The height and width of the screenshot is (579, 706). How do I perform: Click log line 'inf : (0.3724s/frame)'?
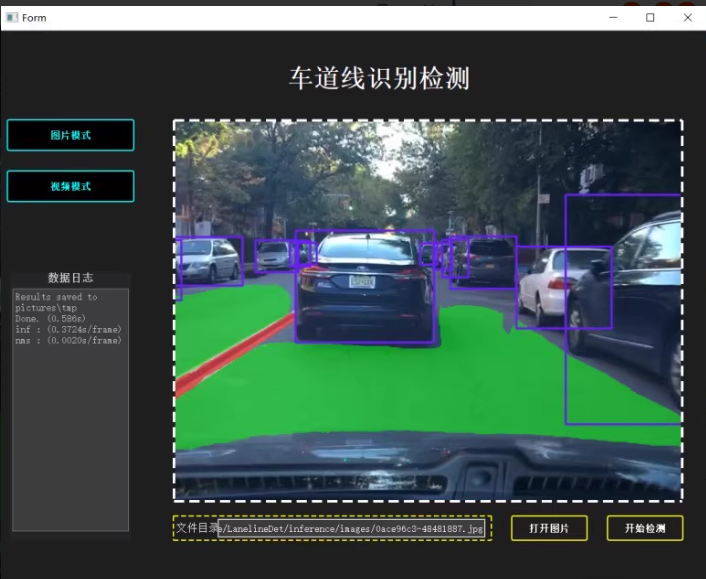click(x=68, y=329)
